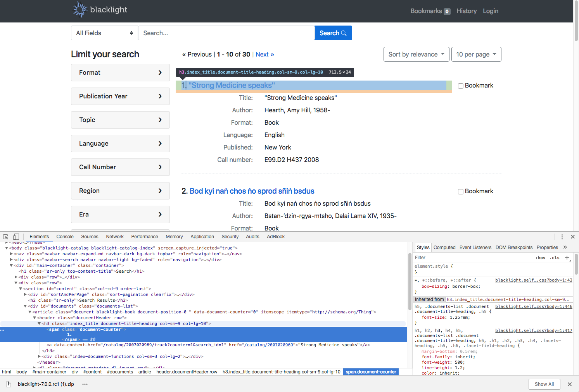579x392 pixels.
Task: Go to Next results page
Action: point(265,54)
